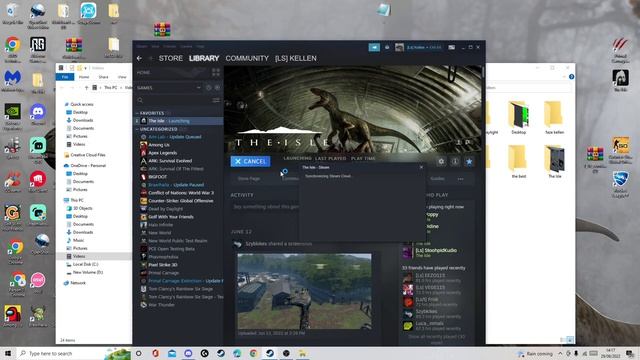Select Dead by Daylight in library
This screenshot has width=640, height=360.
(165, 209)
